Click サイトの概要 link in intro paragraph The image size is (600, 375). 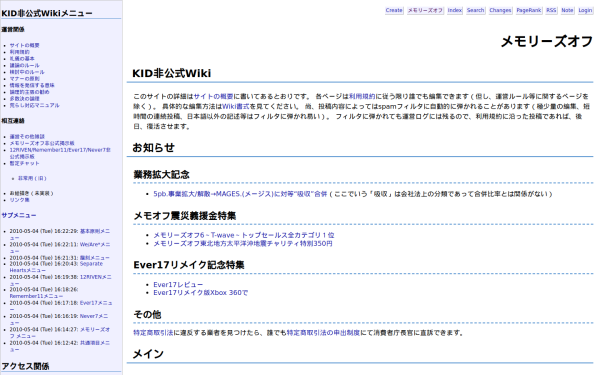point(213,96)
